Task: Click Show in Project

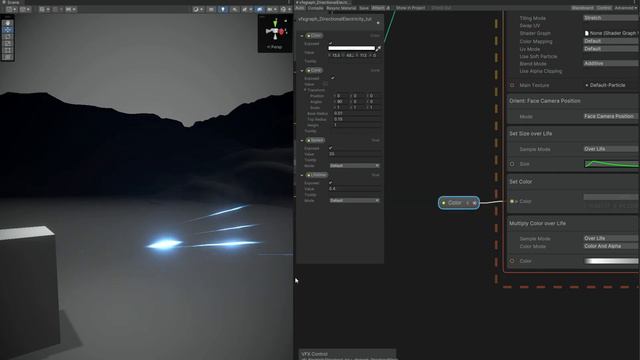Action: (x=410, y=8)
